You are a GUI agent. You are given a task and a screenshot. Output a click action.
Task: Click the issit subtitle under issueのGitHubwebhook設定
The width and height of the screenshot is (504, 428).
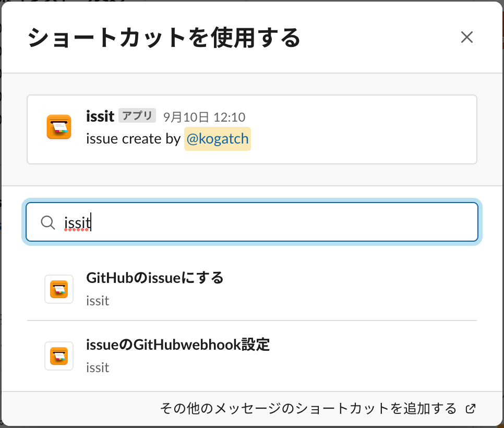[x=98, y=368]
